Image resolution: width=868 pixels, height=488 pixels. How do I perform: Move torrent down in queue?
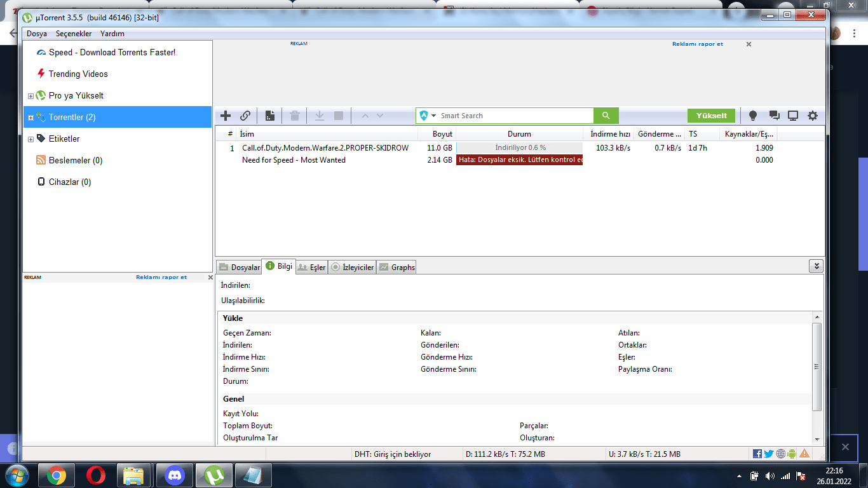(x=380, y=116)
